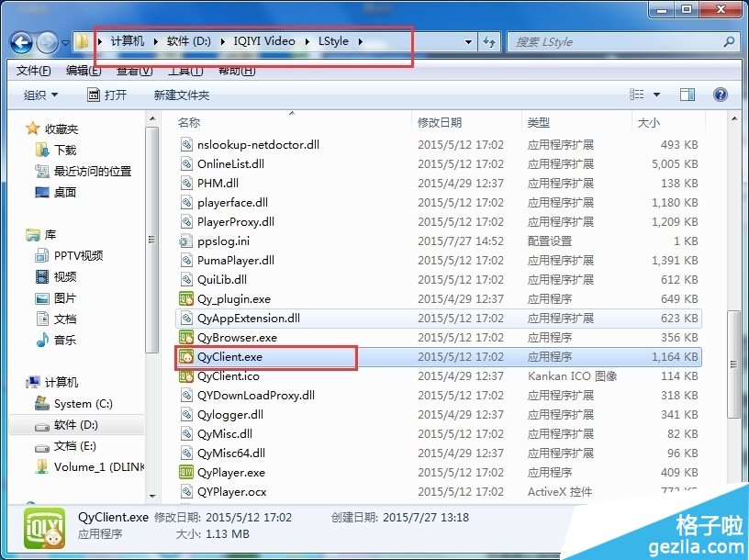This screenshot has width=749, height=560.
Task: Expand the arrow after LStyle breadcrumb
Action: click(x=361, y=41)
